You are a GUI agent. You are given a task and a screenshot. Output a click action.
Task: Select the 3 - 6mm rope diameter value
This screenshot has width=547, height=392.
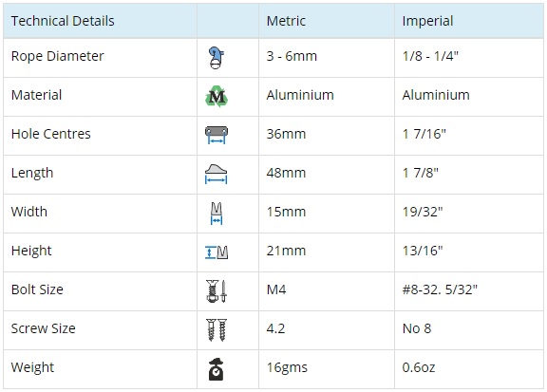pos(292,56)
